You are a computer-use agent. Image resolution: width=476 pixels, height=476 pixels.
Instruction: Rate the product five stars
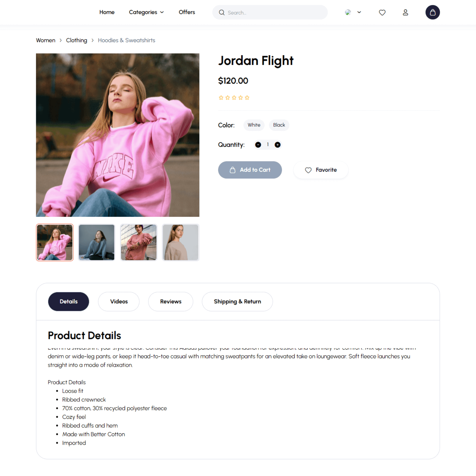pyautogui.click(x=247, y=98)
